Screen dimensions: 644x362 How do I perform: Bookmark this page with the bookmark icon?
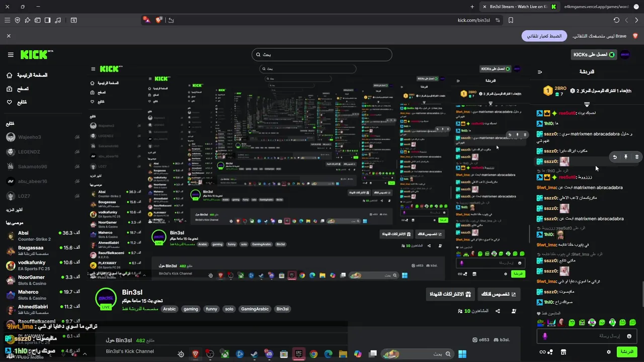click(x=511, y=20)
